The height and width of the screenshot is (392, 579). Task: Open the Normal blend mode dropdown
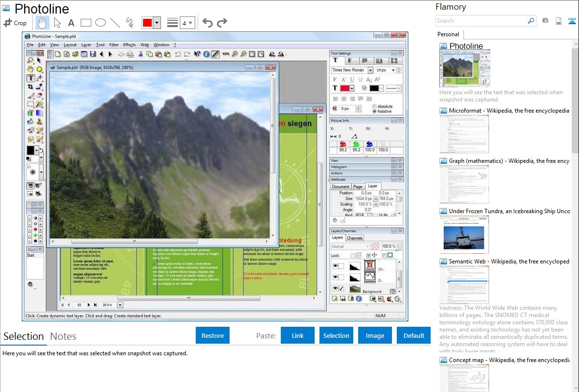350,247
